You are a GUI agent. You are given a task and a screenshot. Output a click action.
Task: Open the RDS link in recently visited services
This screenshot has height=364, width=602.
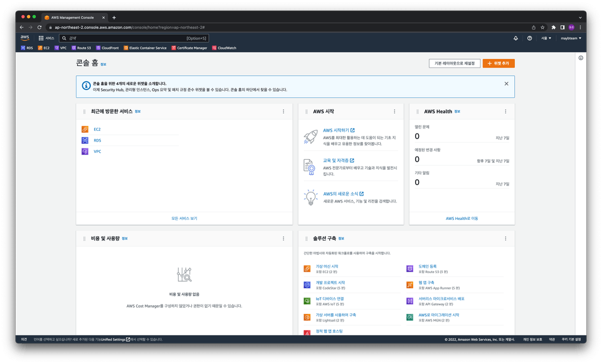(98, 140)
